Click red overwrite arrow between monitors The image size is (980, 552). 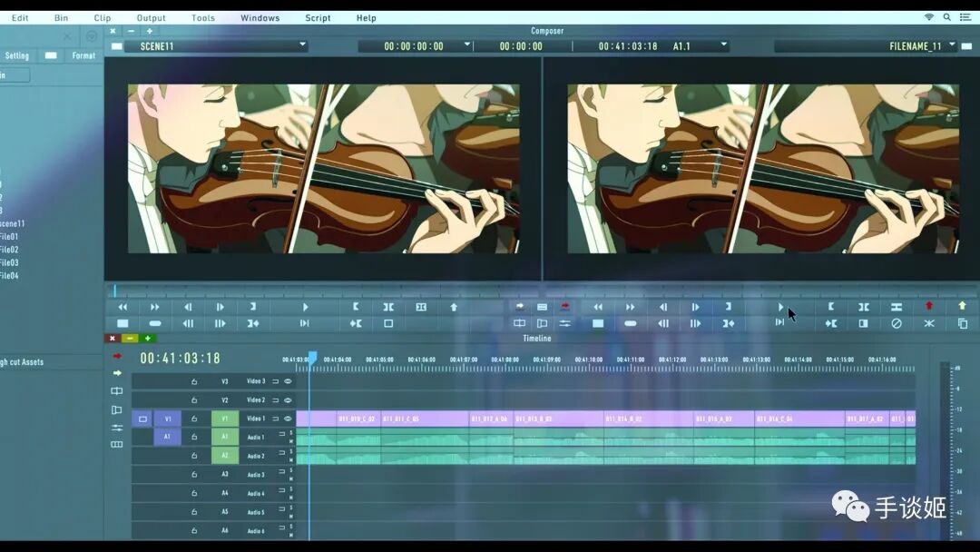pyautogui.click(x=564, y=306)
